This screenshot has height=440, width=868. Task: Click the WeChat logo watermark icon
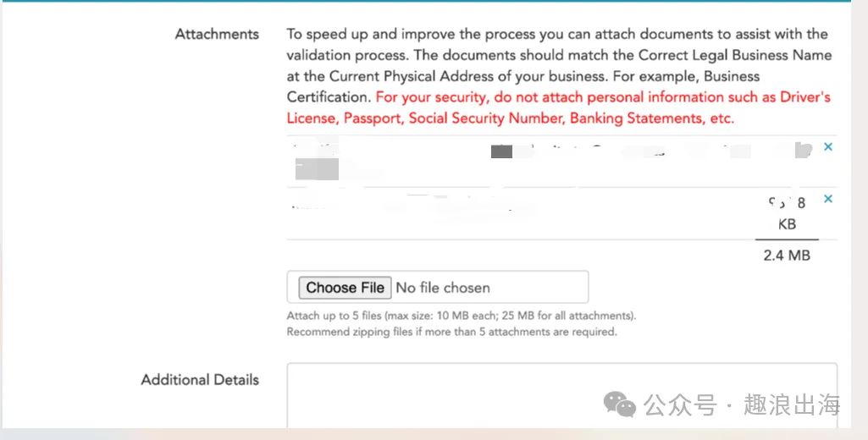point(619,404)
